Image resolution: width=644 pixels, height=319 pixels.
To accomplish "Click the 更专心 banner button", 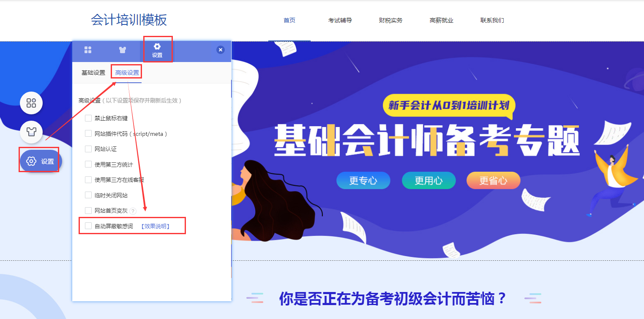I will tap(363, 181).
